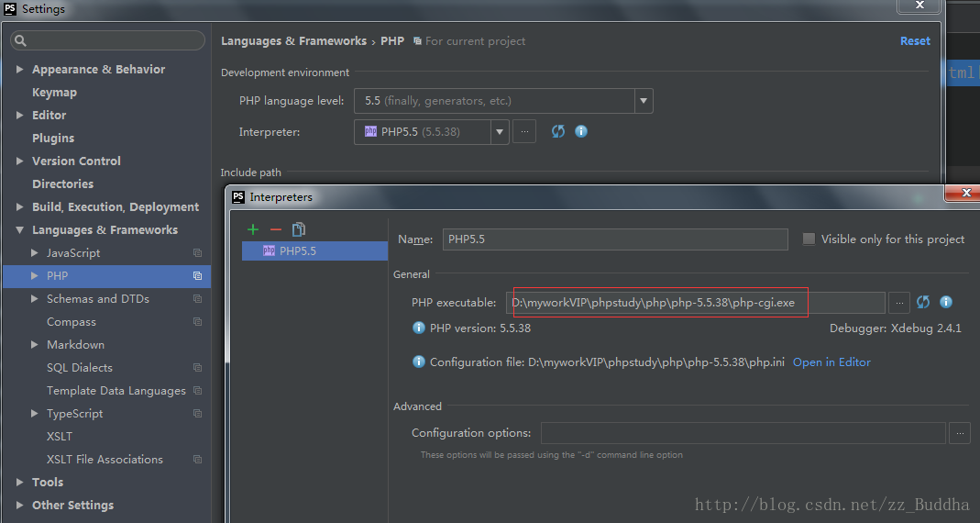This screenshot has height=523, width=980.
Task: Reload phpinfo next to Interpreter dropdown
Action: click(x=558, y=131)
